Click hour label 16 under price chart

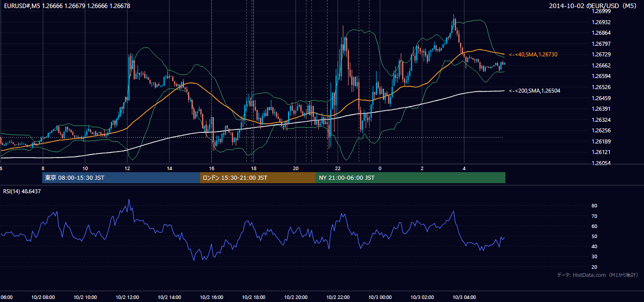(212, 169)
